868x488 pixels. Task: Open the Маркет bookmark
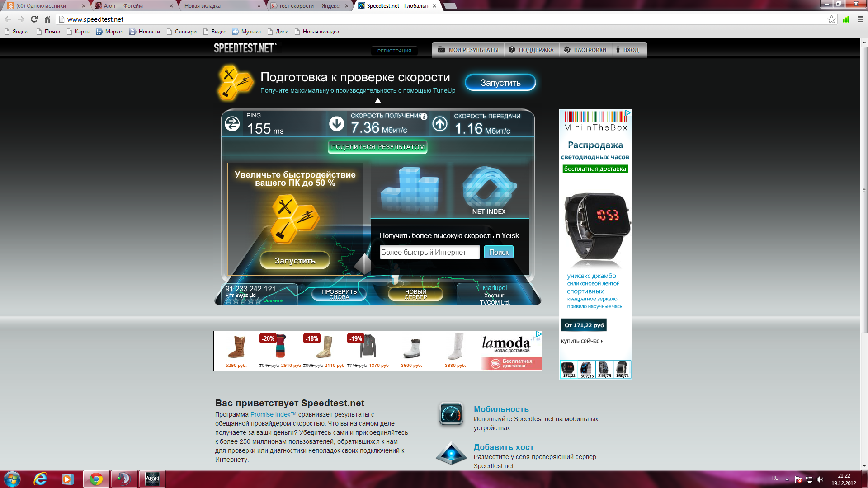(110, 32)
